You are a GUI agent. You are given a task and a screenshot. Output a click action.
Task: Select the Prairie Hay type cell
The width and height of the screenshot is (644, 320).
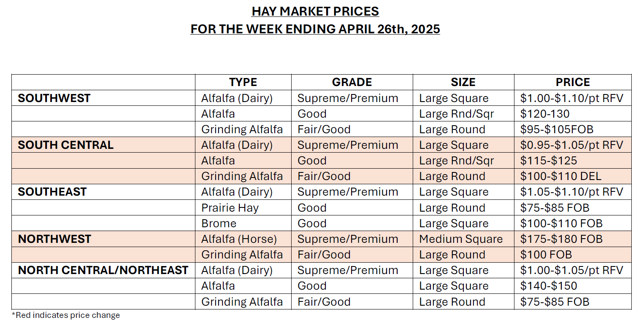pyautogui.click(x=230, y=208)
